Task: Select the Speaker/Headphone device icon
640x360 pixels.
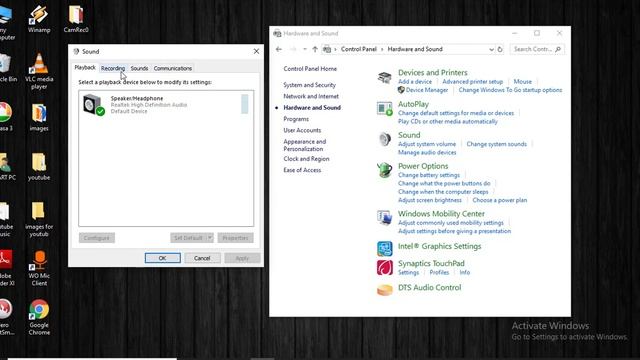Action: 93,105
